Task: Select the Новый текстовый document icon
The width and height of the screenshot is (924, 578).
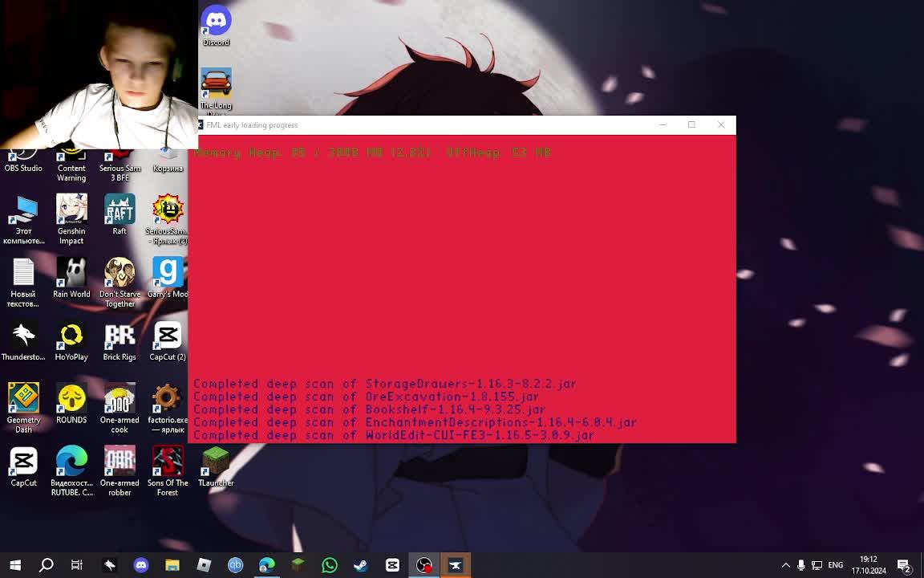Action: (x=23, y=282)
